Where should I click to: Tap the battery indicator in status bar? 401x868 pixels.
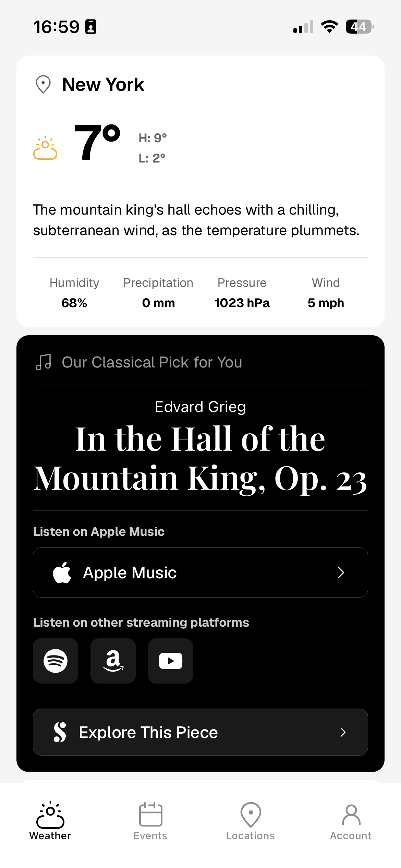[359, 27]
